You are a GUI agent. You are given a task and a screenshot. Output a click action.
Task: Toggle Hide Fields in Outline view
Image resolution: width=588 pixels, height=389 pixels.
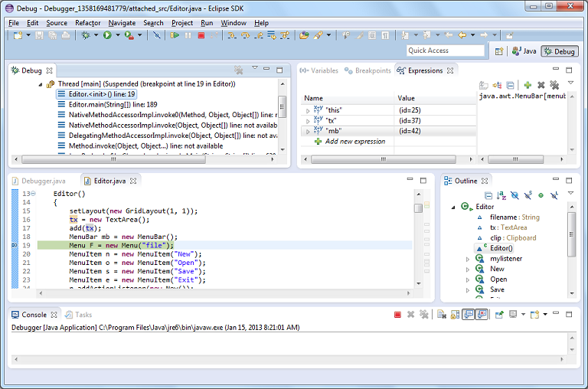[x=514, y=195]
